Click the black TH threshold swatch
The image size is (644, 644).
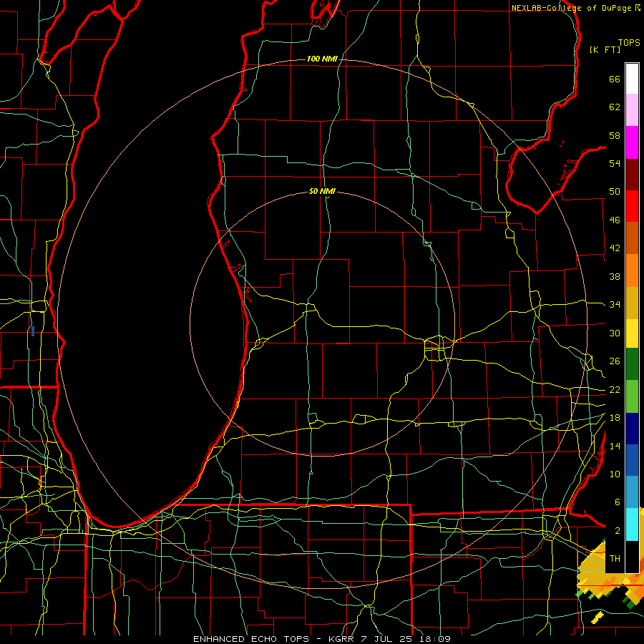632,557
